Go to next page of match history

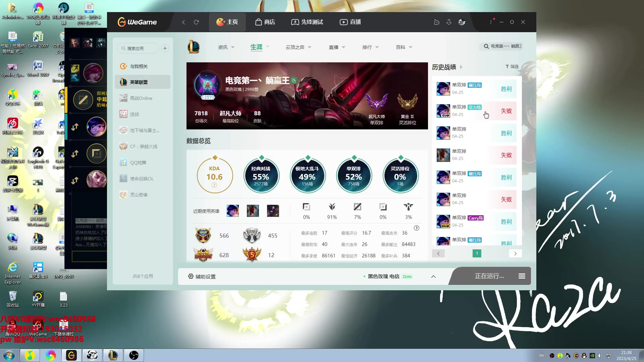pyautogui.click(x=516, y=253)
